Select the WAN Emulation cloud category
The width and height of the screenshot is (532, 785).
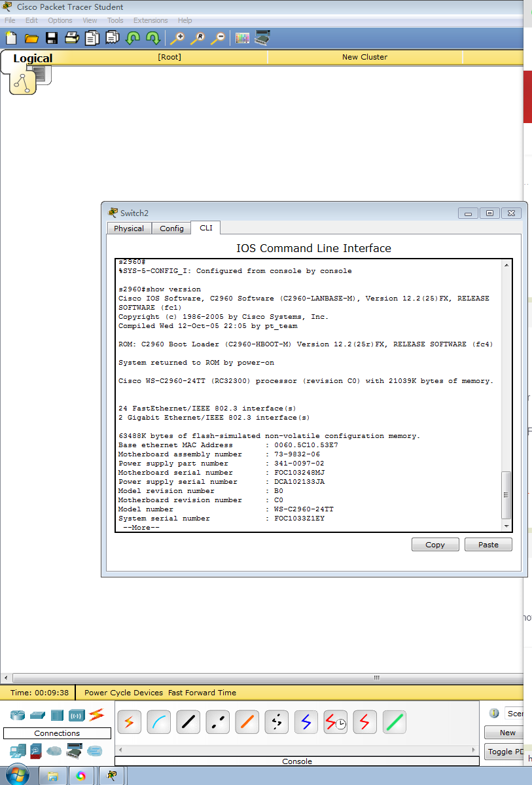pyautogui.click(x=54, y=751)
